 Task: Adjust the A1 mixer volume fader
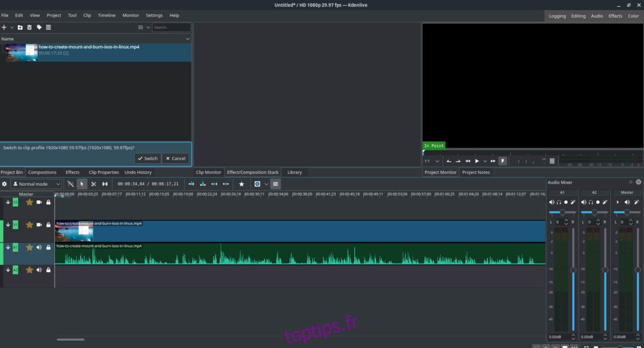[x=573, y=269]
